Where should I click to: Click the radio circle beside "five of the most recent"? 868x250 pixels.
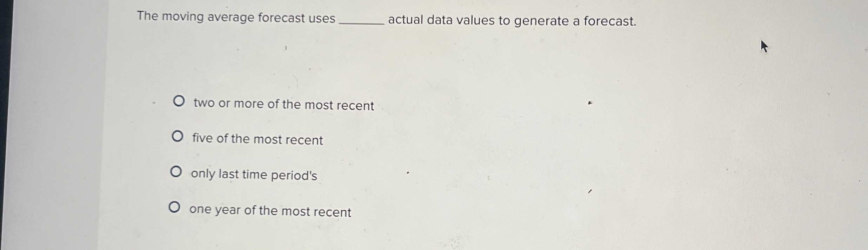click(178, 136)
